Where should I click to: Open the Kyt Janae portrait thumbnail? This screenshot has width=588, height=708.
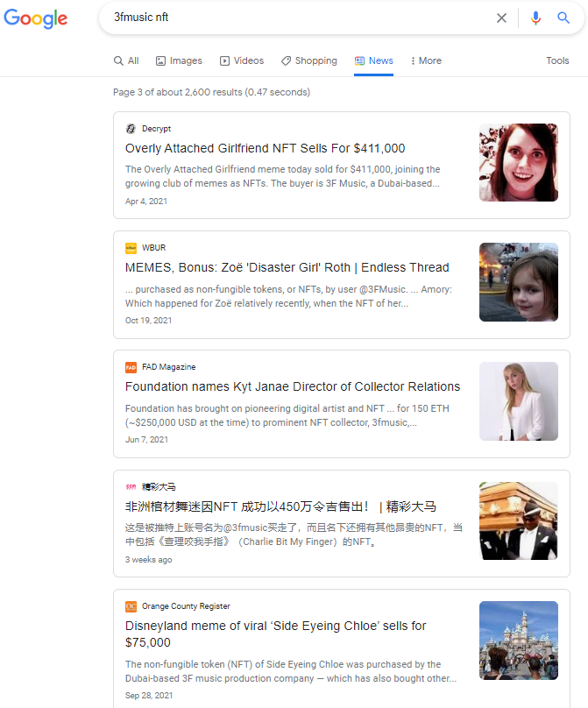coord(519,401)
